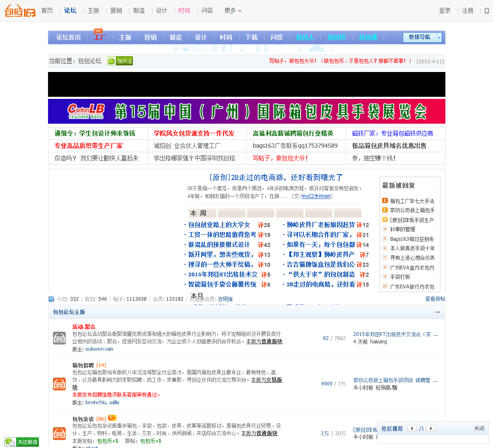Image resolution: width=493 pixels, height=448 pixels.
Task: Click the CantonLB 箱包皮具手袋展览会 banner
Action: [247, 111]
